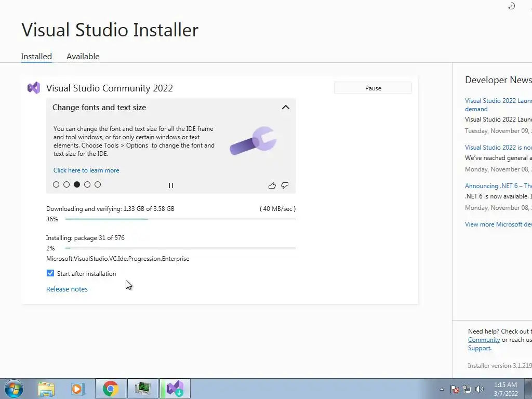
Task: Switch to the Installed tab
Action: click(x=36, y=56)
